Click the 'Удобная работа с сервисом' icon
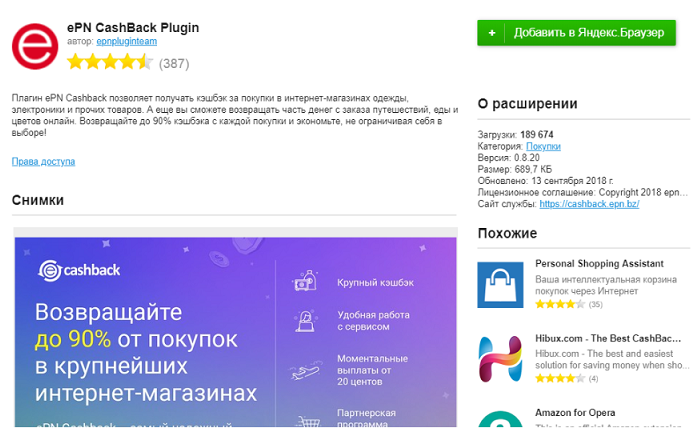This screenshot has width=699, height=428. pos(305,321)
